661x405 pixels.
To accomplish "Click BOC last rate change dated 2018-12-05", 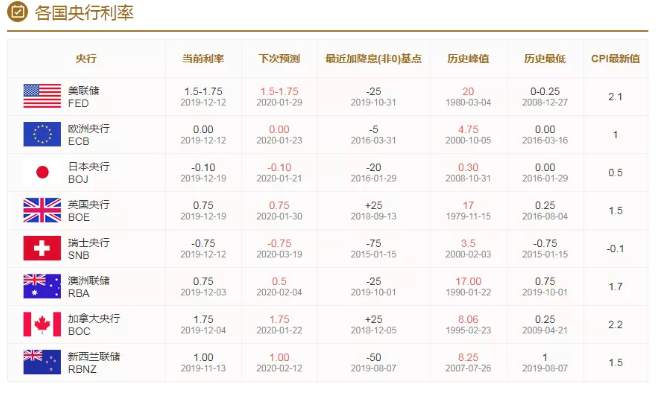I will 373,324.
